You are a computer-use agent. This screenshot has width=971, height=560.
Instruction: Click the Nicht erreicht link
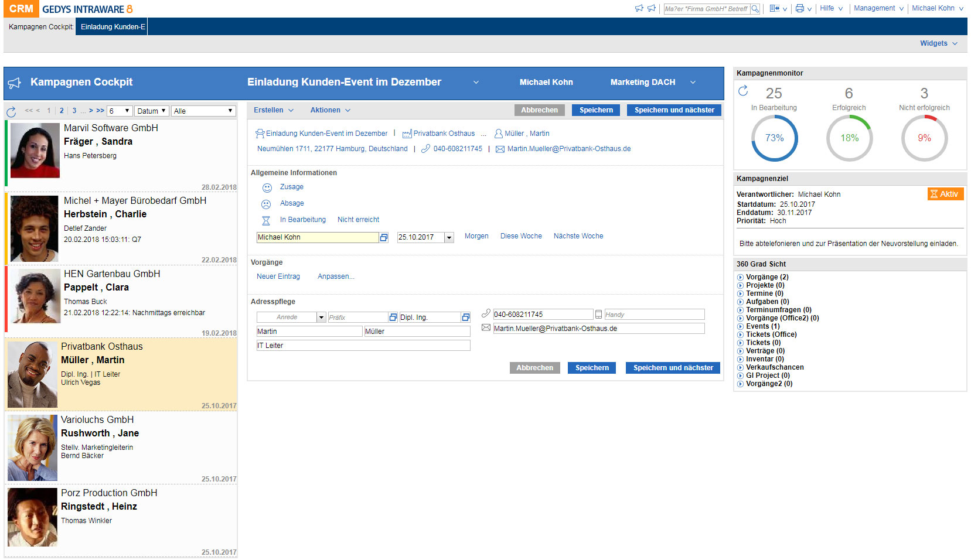[x=358, y=220]
